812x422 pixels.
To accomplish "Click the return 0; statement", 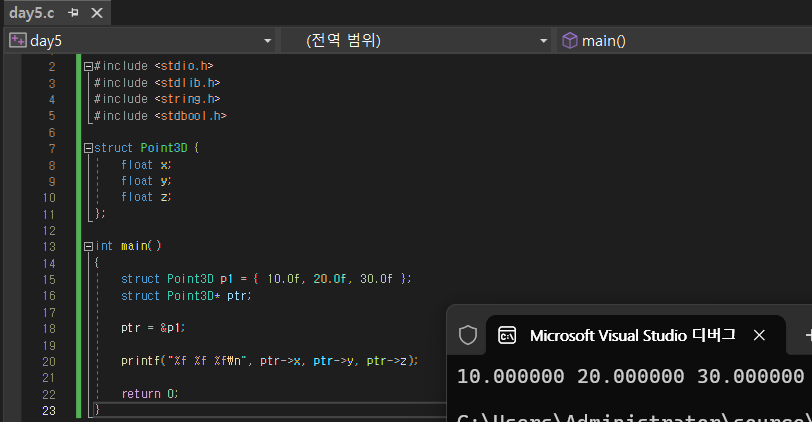I will click(x=150, y=394).
